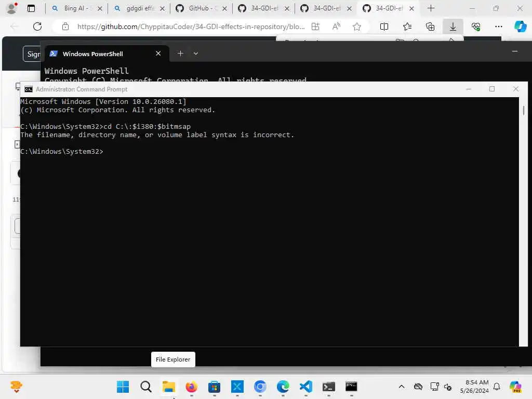Open browser essentials heart icon
Image resolution: width=532 pixels, height=399 pixels.
coord(476,26)
